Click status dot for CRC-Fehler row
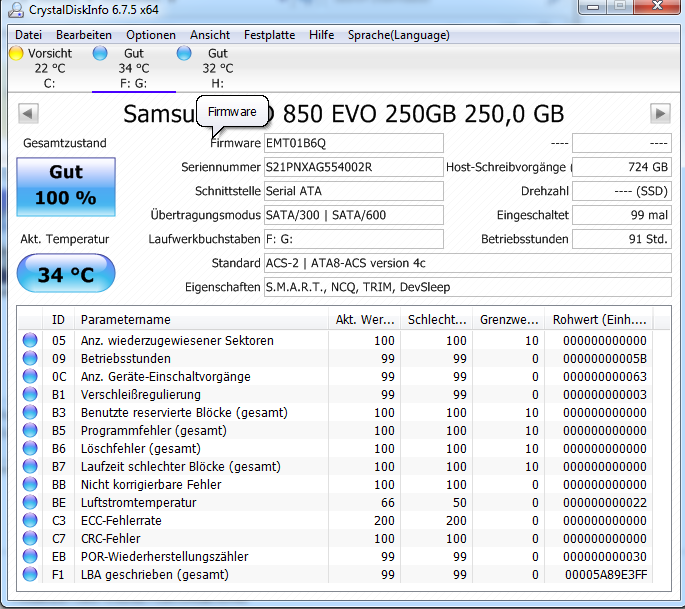Viewport: 685px width, 609px height. tap(30, 538)
